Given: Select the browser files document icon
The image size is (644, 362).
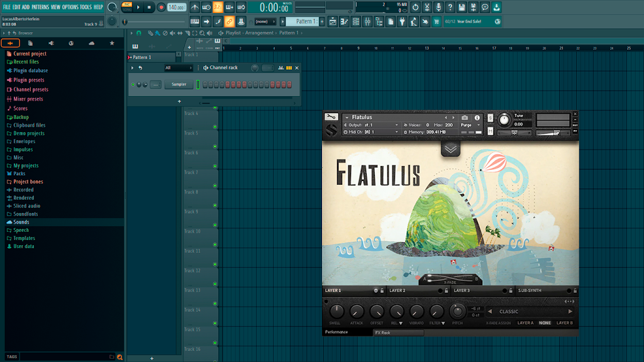Looking at the screenshot, I should click(x=30, y=43).
